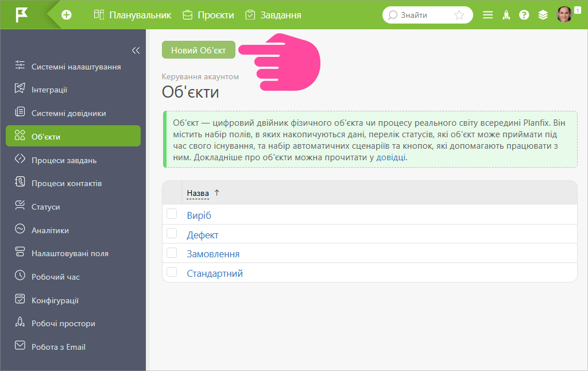Click the Аналітики wave icon
588x371 pixels.
20,229
